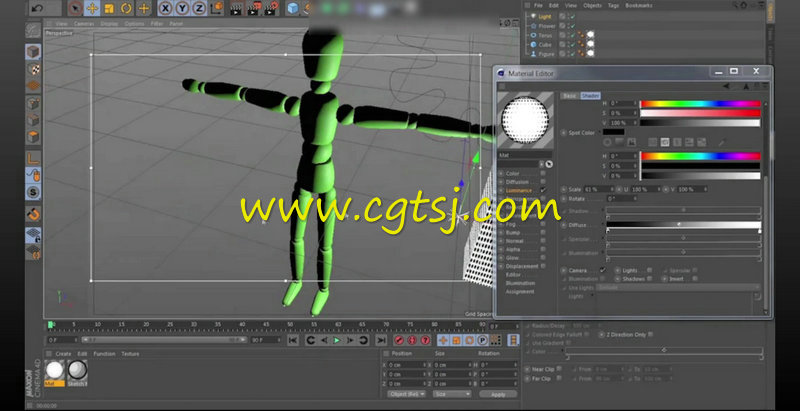This screenshot has height=411, width=800.
Task: Click the top Hue rainbow slider
Action: tap(700, 104)
